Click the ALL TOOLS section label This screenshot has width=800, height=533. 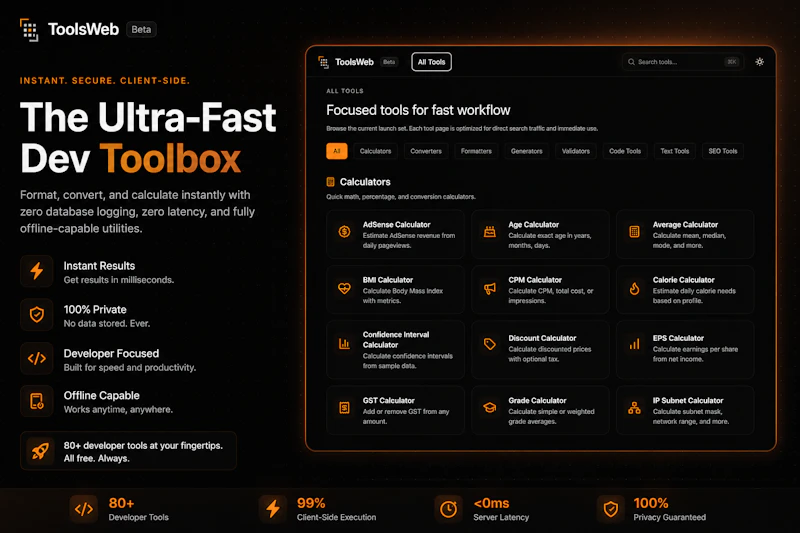pyautogui.click(x=345, y=91)
